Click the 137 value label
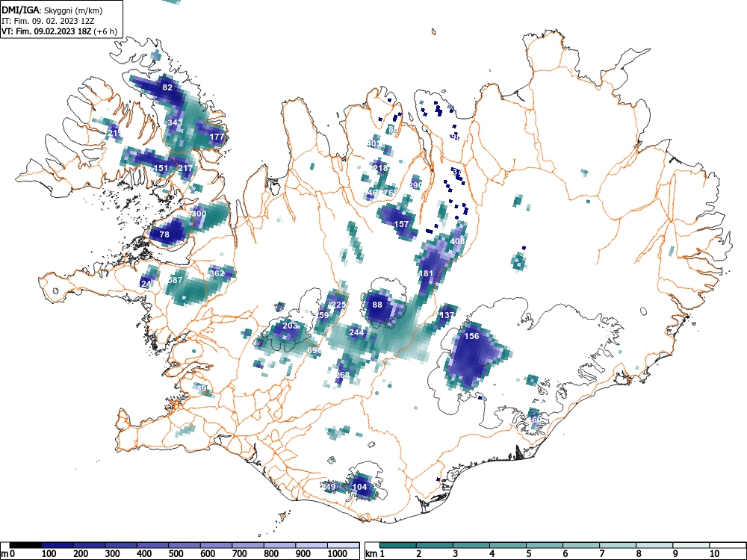The width and height of the screenshot is (747, 560). point(447,315)
